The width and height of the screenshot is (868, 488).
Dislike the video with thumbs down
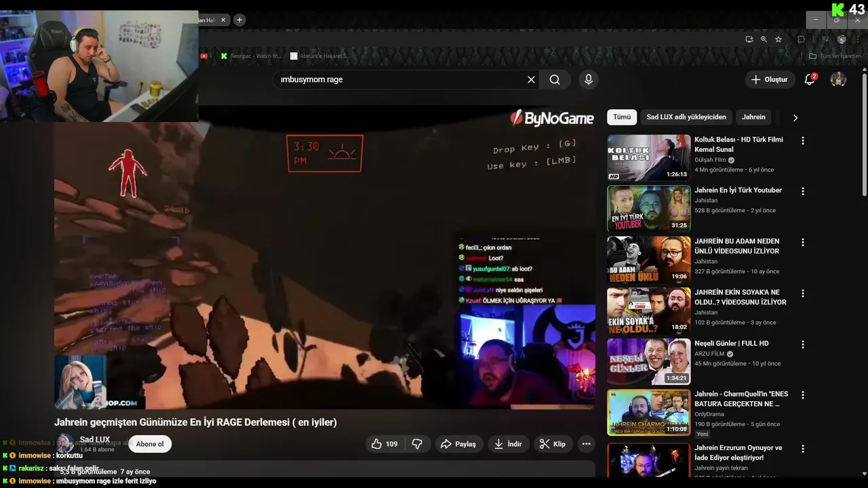418,444
